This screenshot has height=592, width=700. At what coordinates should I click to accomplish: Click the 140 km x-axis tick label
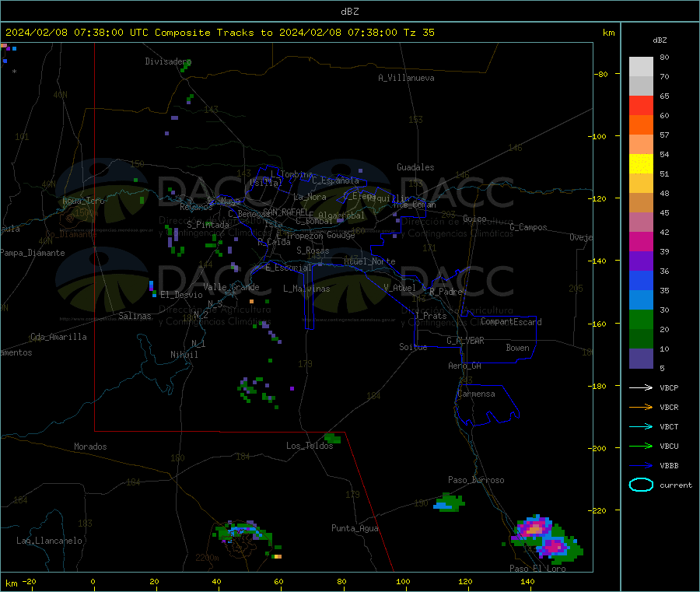(x=527, y=581)
